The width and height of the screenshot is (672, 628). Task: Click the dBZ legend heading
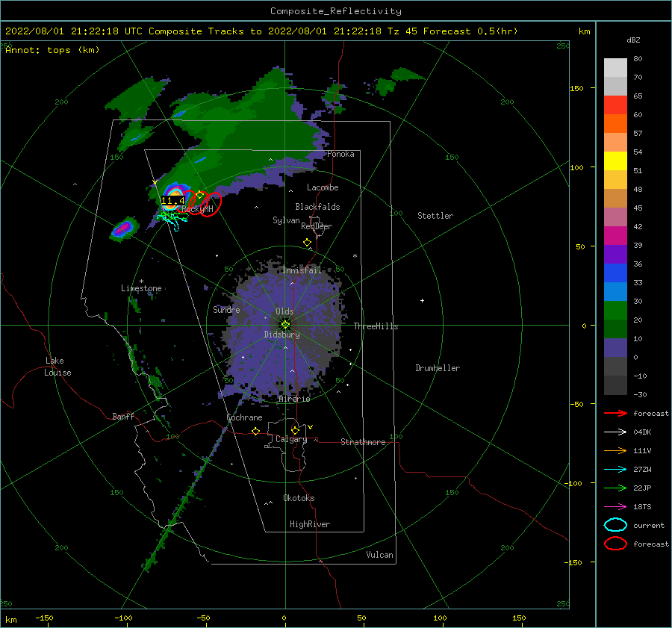pos(633,40)
